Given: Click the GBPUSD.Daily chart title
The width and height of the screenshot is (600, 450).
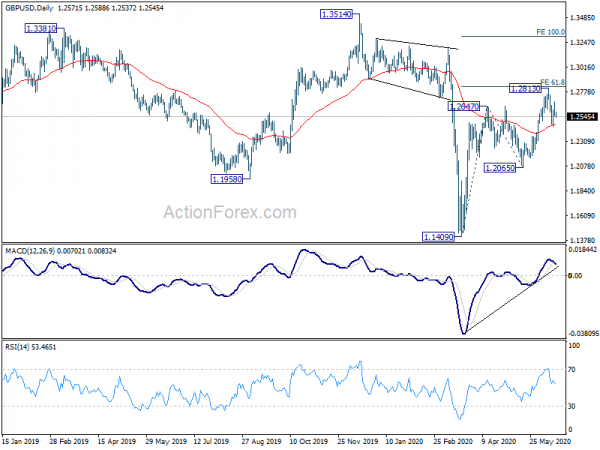Looking at the screenshot, I should click(29, 8).
